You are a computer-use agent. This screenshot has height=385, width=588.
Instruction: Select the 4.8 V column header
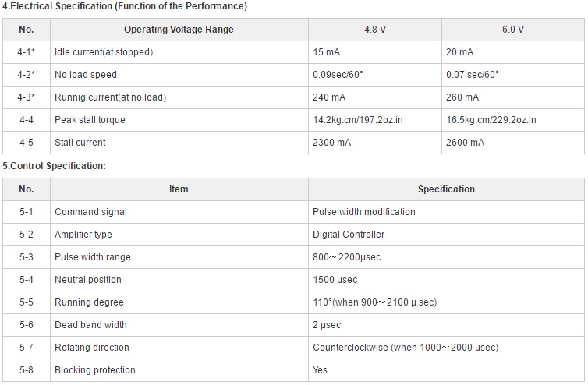pyautogui.click(x=375, y=30)
